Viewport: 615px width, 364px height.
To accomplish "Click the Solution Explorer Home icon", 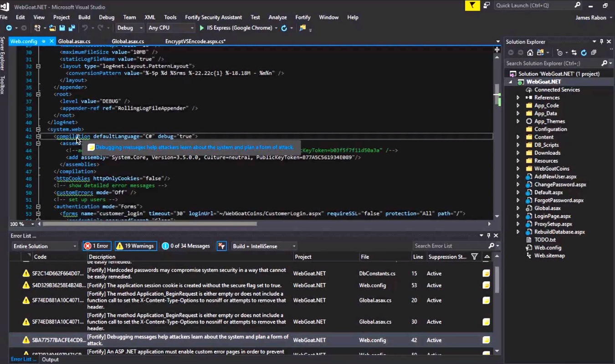I will tap(530, 53).
